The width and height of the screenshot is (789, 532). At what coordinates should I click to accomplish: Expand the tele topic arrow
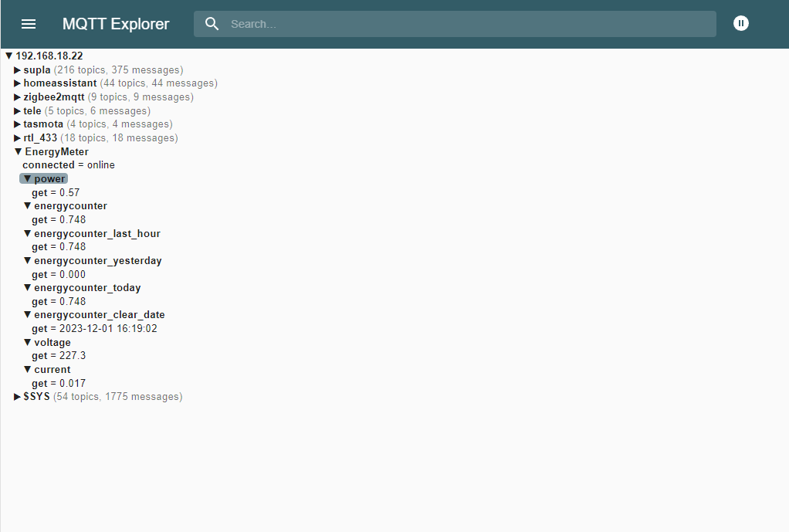point(17,110)
